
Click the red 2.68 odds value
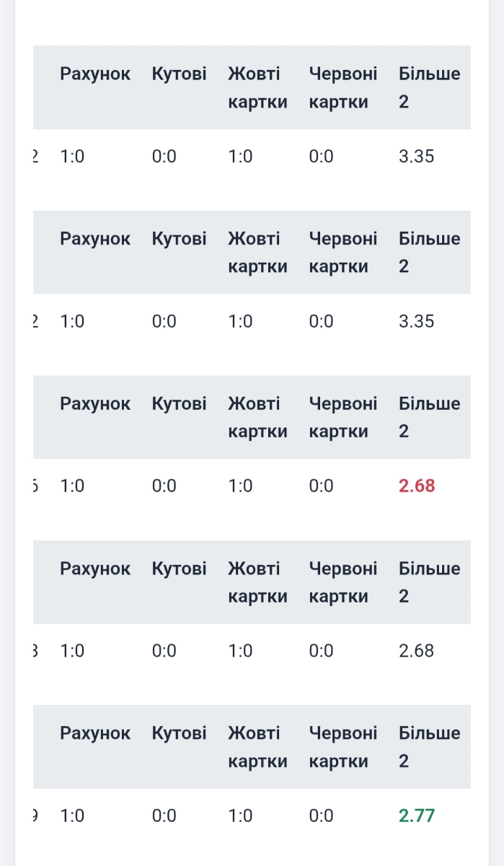(417, 486)
